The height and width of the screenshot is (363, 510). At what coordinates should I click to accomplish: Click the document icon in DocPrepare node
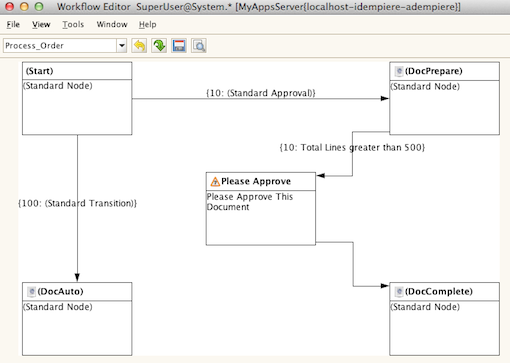pos(399,71)
